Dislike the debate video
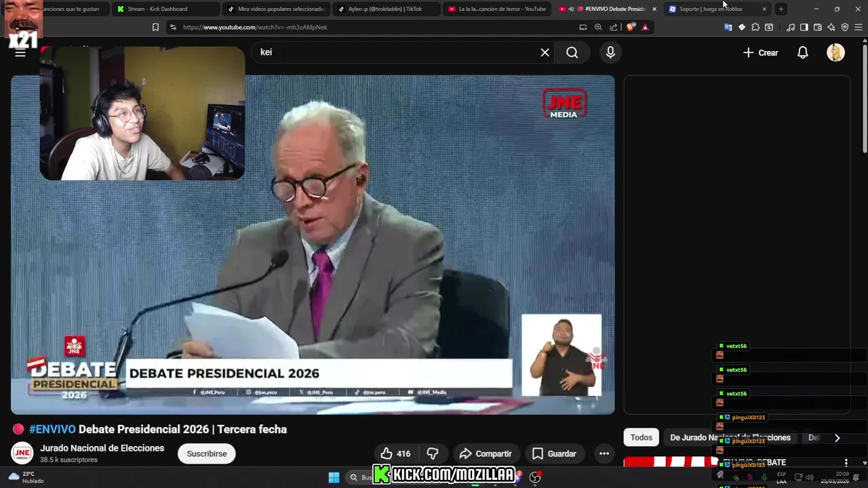868x488 pixels. pyautogui.click(x=433, y=453)
